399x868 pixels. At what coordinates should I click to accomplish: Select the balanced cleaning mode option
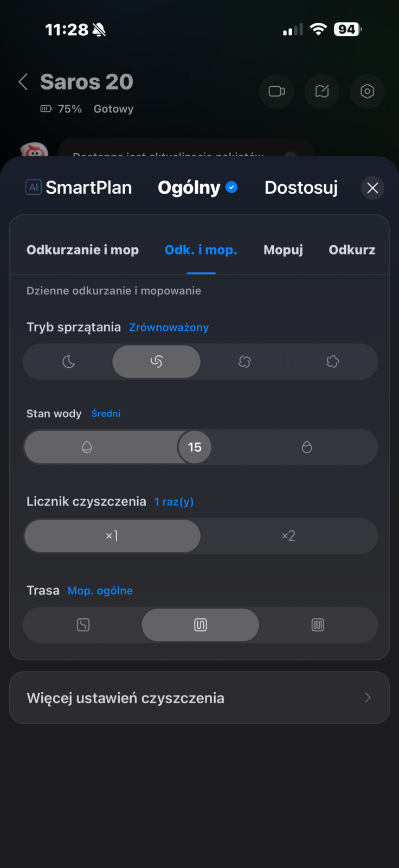pos(157,362)
